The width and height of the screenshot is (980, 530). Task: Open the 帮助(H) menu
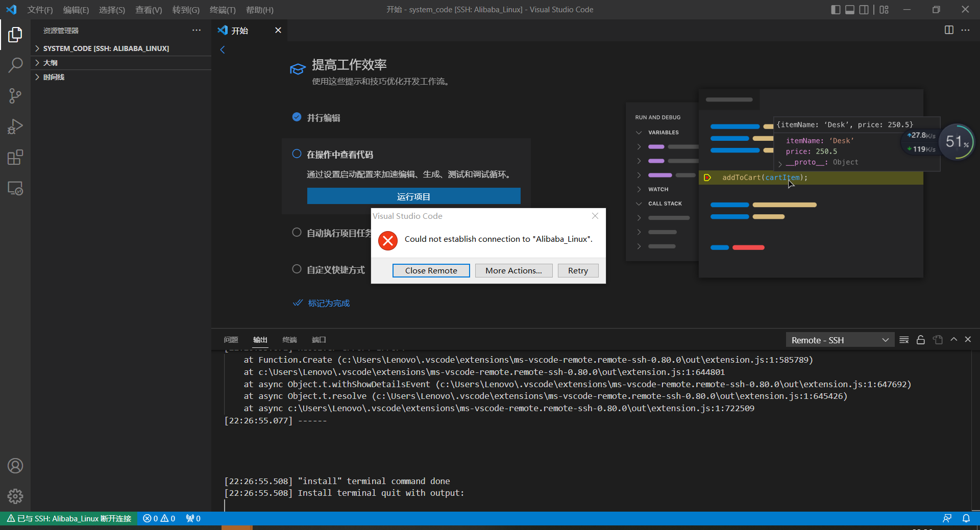click(x=260, y=10)
